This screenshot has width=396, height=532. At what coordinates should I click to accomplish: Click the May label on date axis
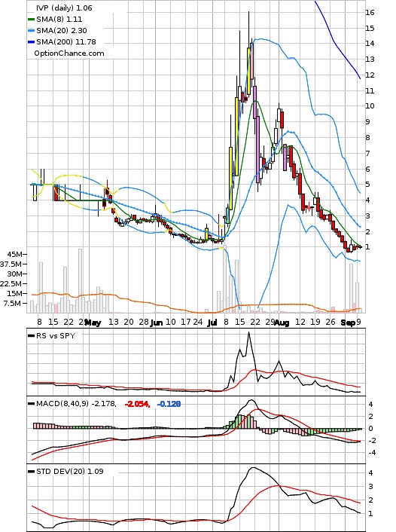pyautogui.click(x=93, y=323)
